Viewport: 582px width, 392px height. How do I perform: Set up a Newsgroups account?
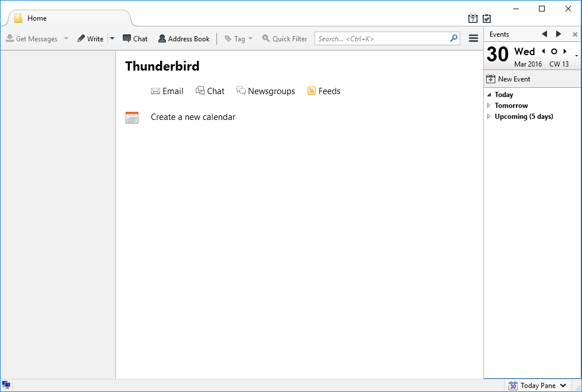click(x=266, y=91)
